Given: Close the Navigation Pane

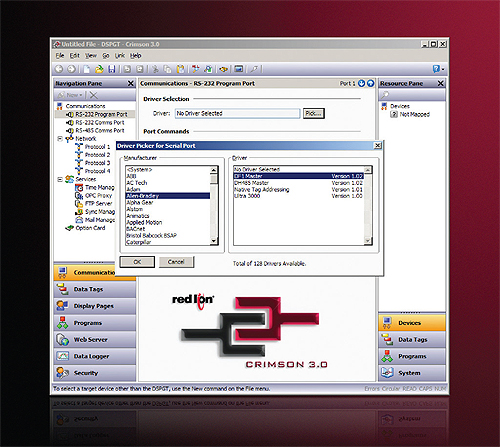Looking at the screenshot, I should [131, 83].
